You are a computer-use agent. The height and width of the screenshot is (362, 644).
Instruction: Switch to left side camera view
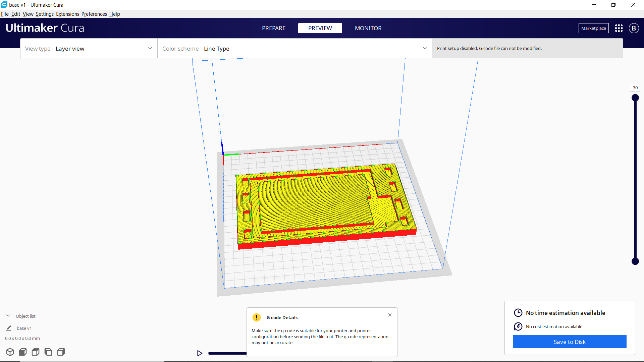pyautogui.click(x=48, y=352)
